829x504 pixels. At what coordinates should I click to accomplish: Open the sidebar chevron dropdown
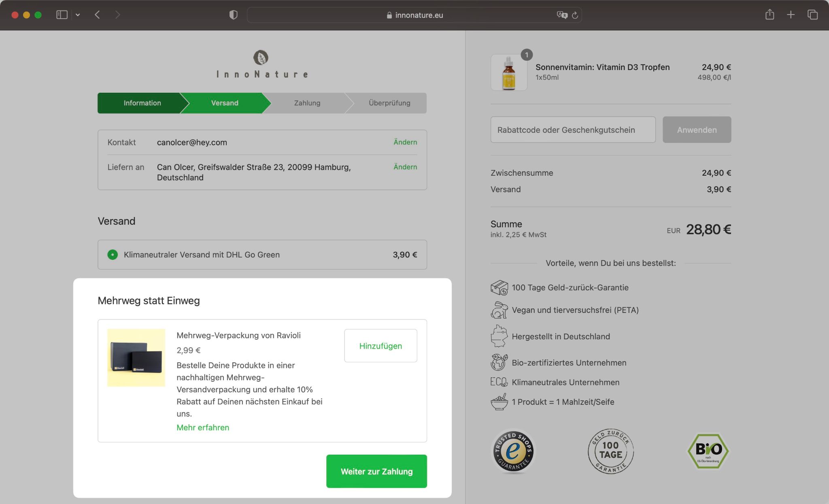tap(78, 15)
